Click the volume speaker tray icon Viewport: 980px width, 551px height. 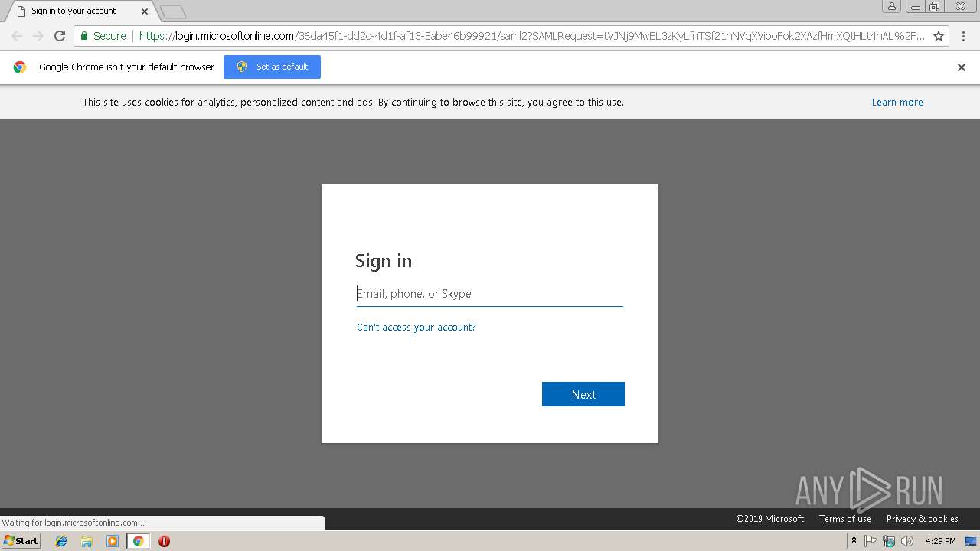click(x=907, y=541)
